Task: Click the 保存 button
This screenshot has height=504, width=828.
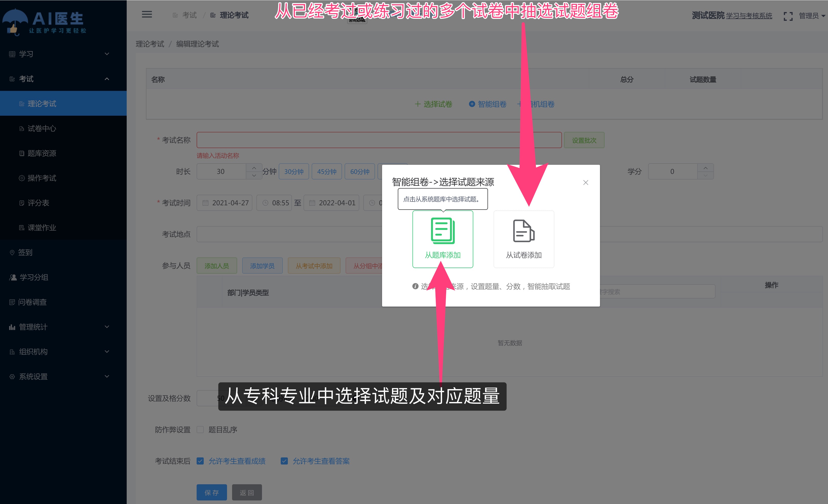Action: pyautogui.click(x=212, y=492)
